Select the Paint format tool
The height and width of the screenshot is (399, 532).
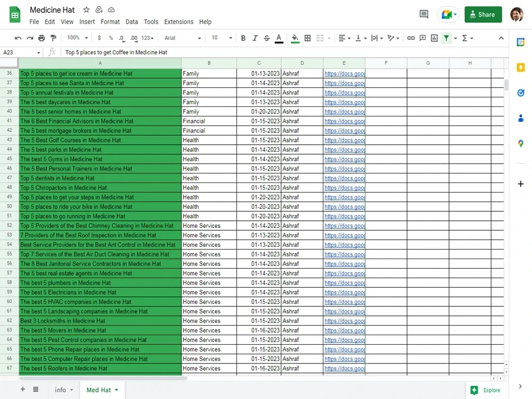coord(53,38)
